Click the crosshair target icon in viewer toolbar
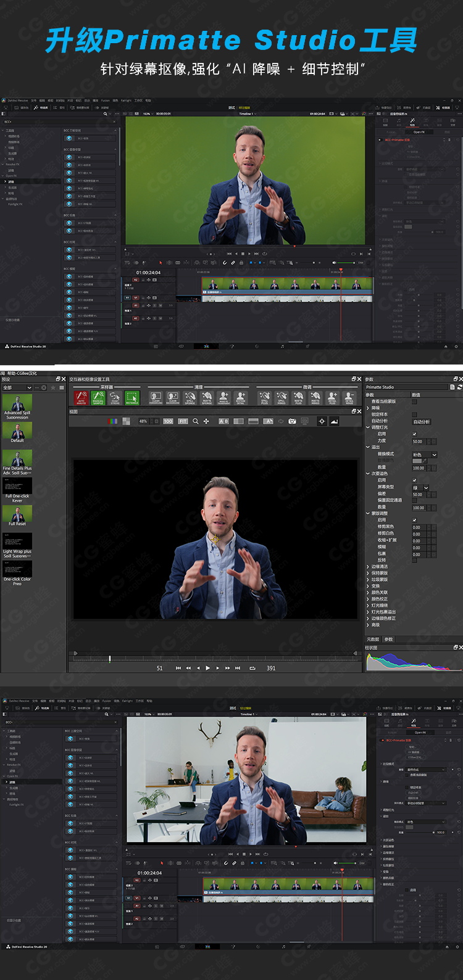The height and width of the screenshot is (980, 463). pos(322,421)
